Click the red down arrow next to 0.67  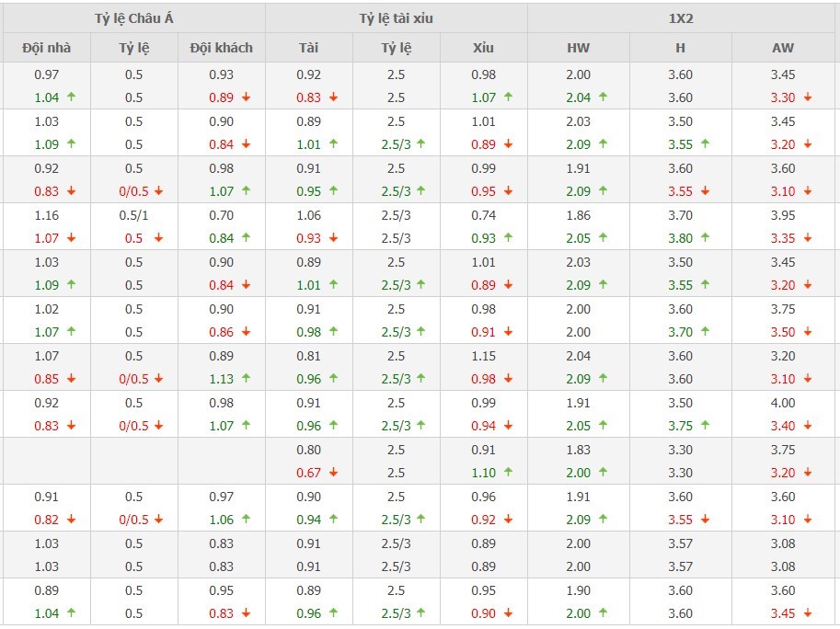tap(333, 473)
